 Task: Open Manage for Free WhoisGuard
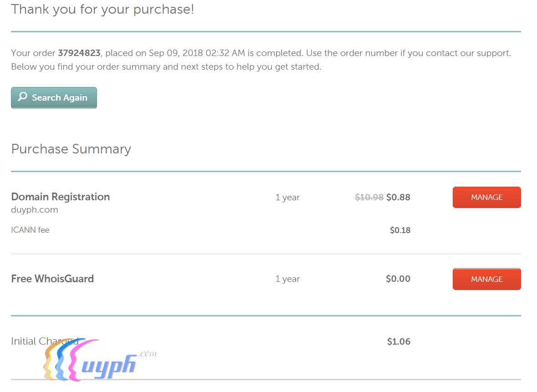[x=486, y=279]
